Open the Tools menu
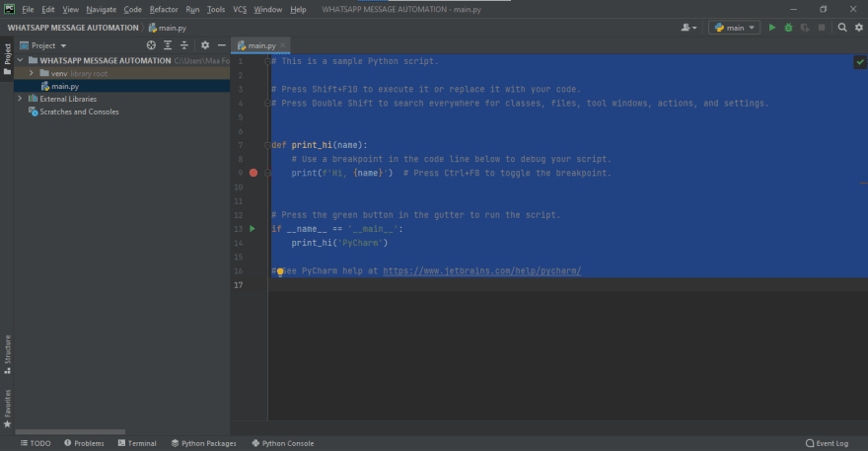Viewport: 868px width, 451px height. 216,10
